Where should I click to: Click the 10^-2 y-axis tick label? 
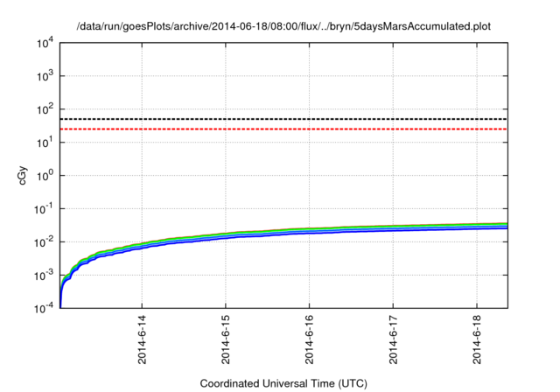[x=44, y=242]
